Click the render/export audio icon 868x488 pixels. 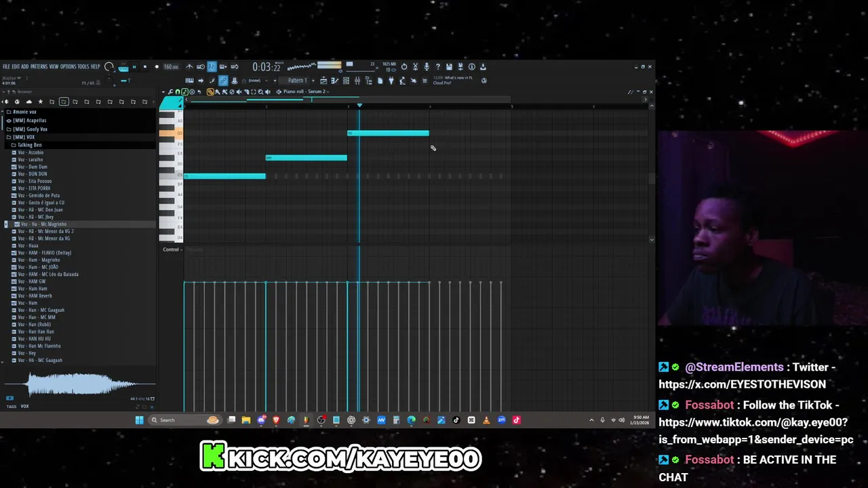[x=460, y=66]
